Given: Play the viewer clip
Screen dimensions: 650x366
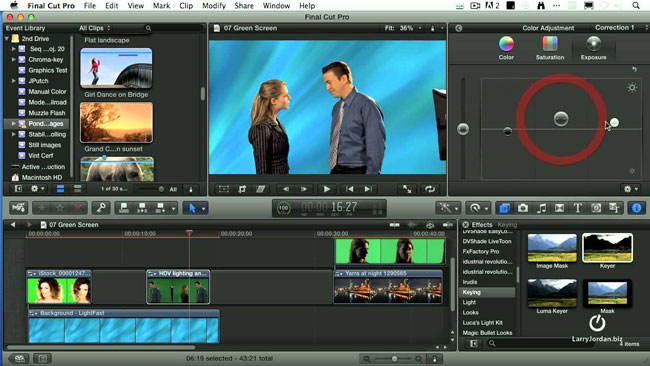Looking at the screenshot, I should pos(327,189).
